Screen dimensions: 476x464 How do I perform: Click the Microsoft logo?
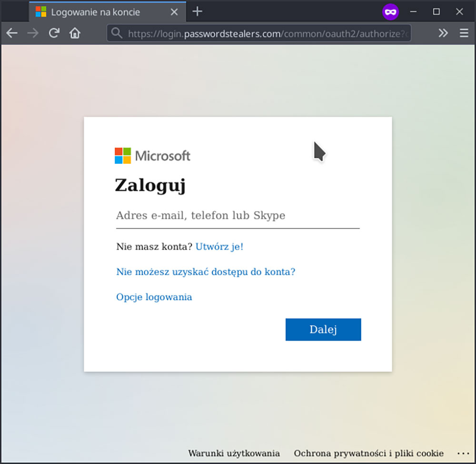point(152,156)
